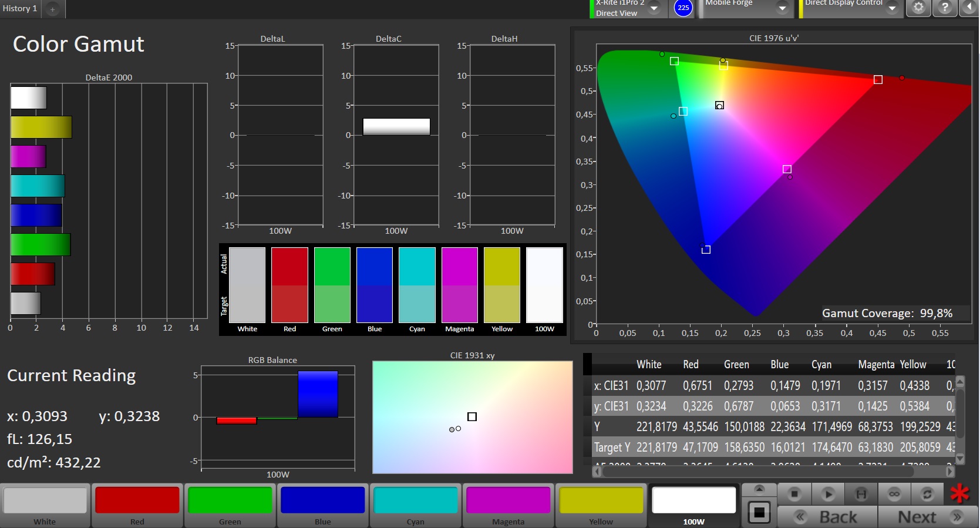Click the read series bracket icon
This screenshot has height=528, width=980.
click(x=861, y=494)
